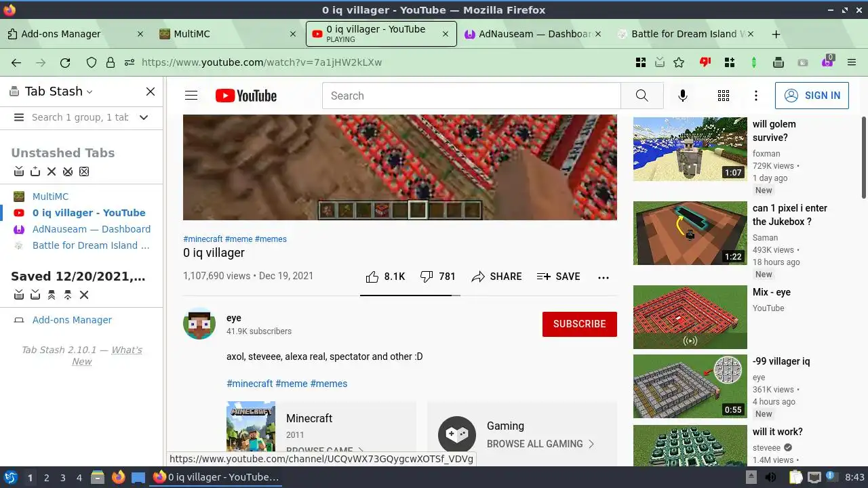Click the green vertical arrows extension icon

pos(754,62)
